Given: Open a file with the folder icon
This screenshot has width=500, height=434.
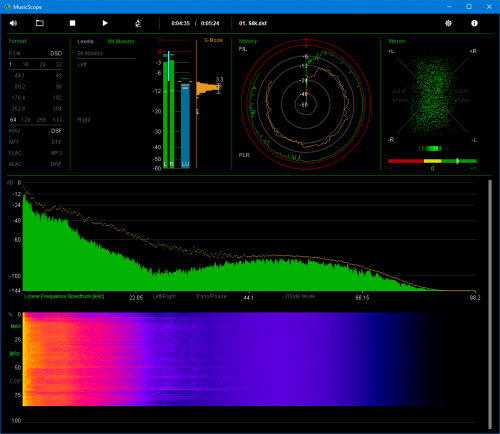Looking at the screenshot, I should click(x=40, y=23).
